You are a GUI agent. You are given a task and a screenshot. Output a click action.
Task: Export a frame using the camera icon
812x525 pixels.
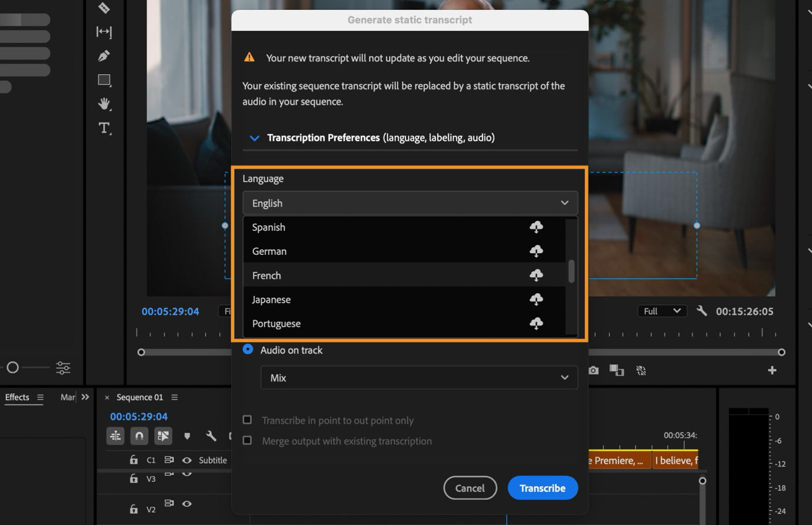[593, 370]
